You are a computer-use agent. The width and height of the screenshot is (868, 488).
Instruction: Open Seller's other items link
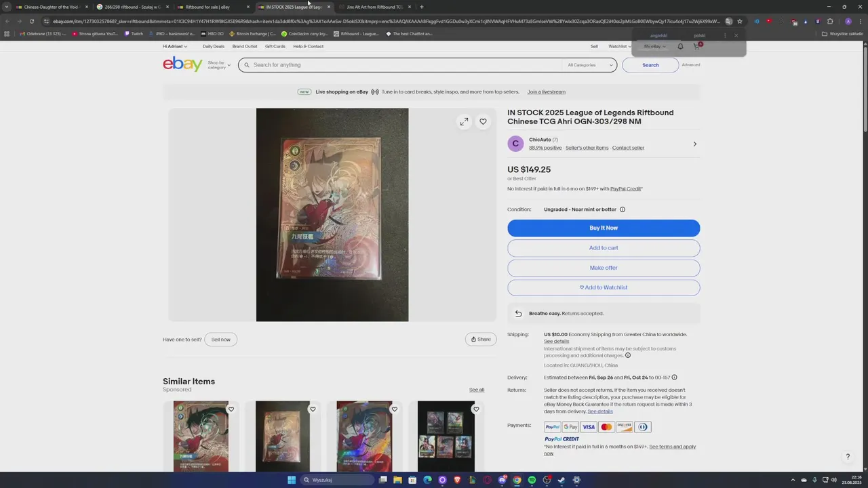[x=587, y=148]
